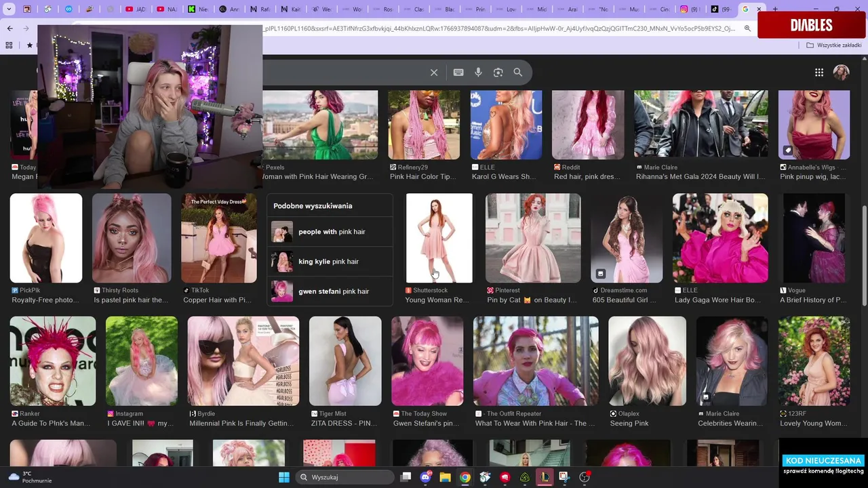Viewport: 868px width, 488px height.
Task: Open the Byrdie Millennial Pink thumbnail
Action: pos(243,361)
